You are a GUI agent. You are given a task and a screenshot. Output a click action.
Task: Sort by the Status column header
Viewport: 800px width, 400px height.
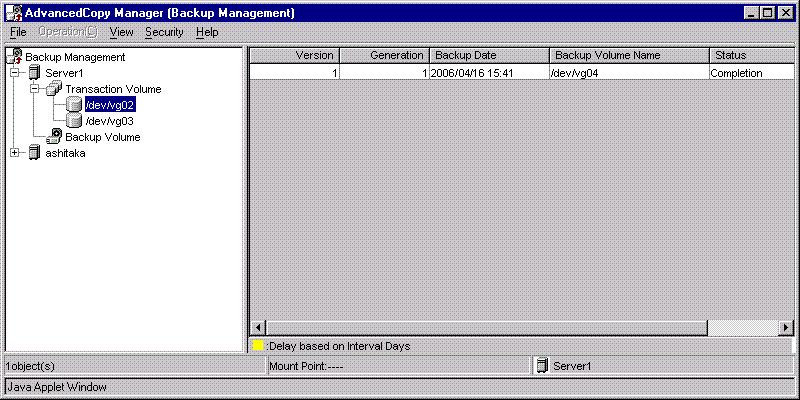752,55
